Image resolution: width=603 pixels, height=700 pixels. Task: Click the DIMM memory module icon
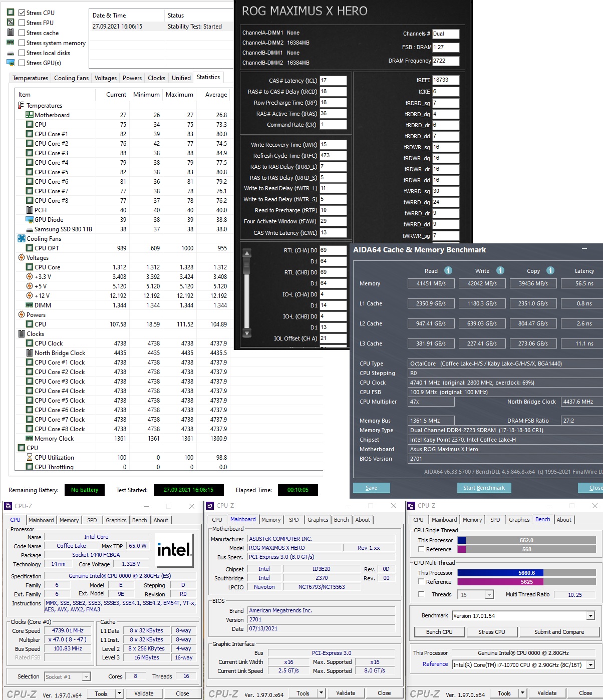click(x=30, y=305)
